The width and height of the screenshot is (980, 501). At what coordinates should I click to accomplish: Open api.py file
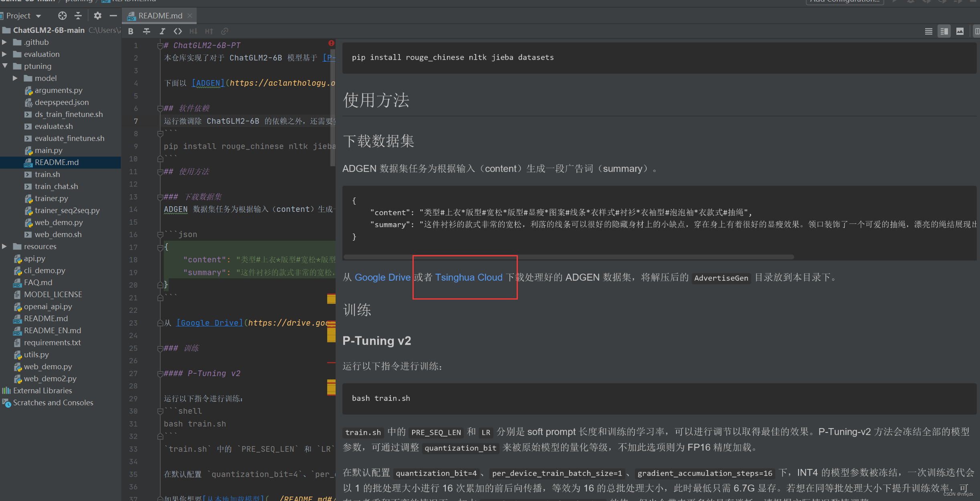pos(34,258)
